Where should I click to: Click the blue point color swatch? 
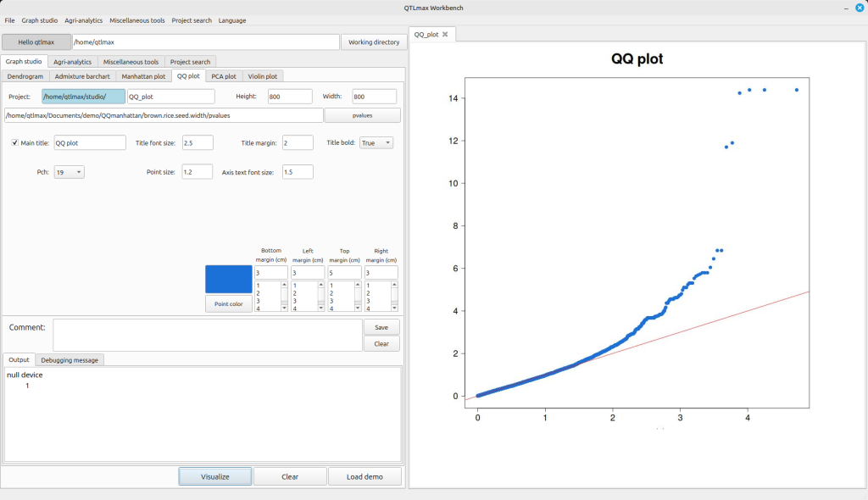click(228, 279)
